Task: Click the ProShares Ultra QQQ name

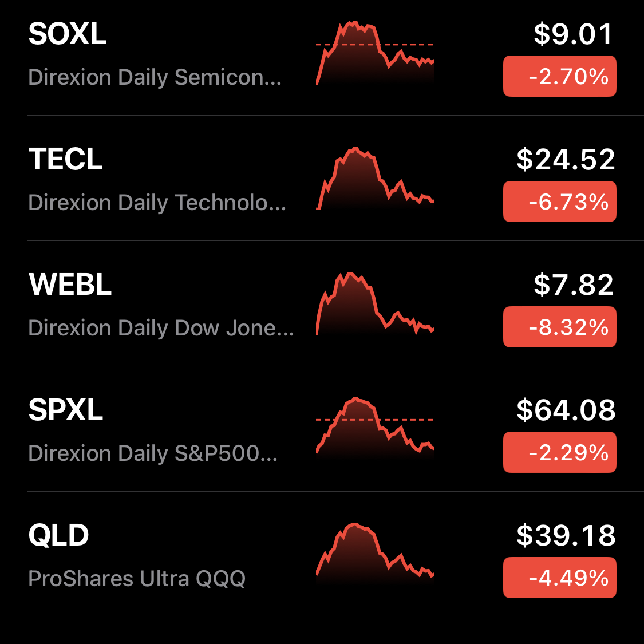Action: [137, 579]
